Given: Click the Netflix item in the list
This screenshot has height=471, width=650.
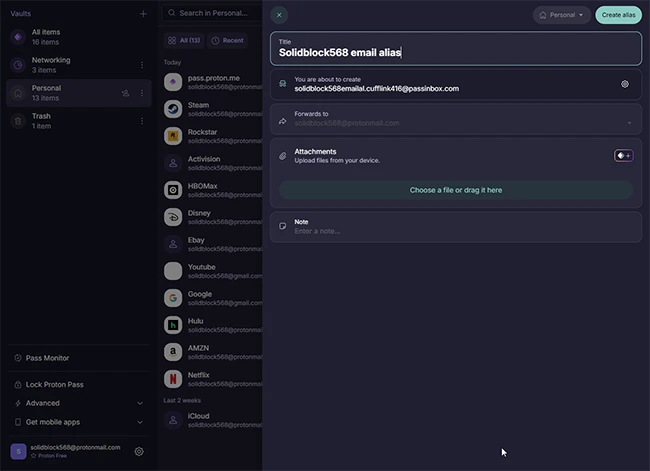Looking at the screenshot, I should coord(200,379).
